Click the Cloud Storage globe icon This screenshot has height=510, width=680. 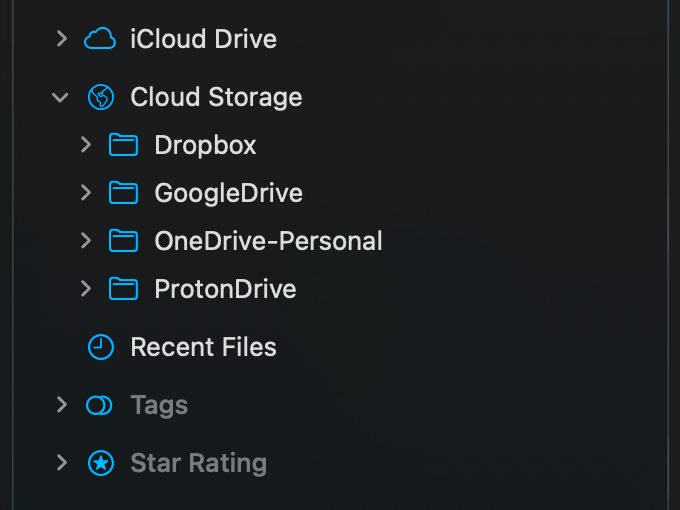(100, 97)
